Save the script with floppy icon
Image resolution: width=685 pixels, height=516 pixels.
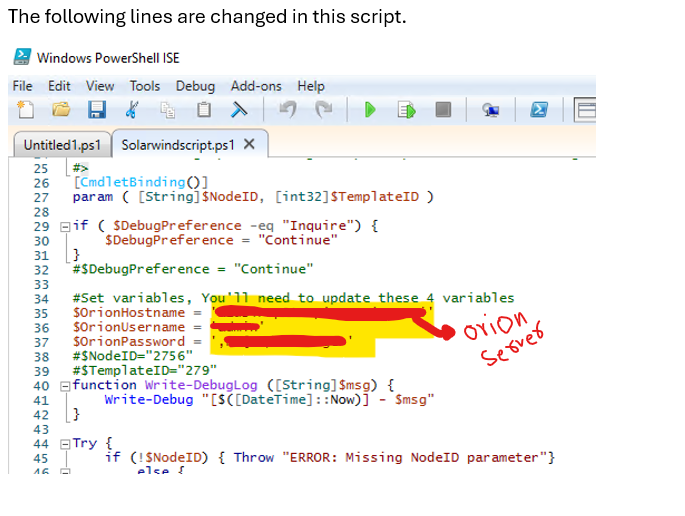pyautogui.click(x=97, y=110)
